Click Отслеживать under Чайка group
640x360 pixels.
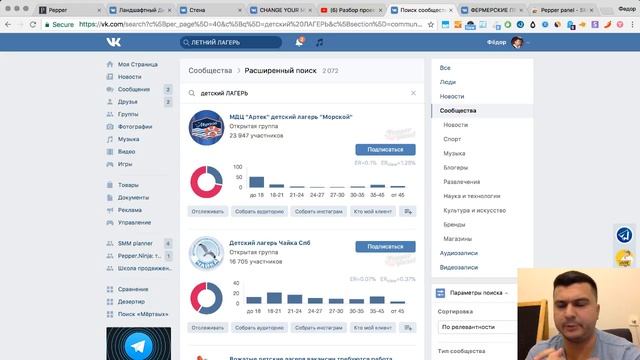(x=208, y=327)
